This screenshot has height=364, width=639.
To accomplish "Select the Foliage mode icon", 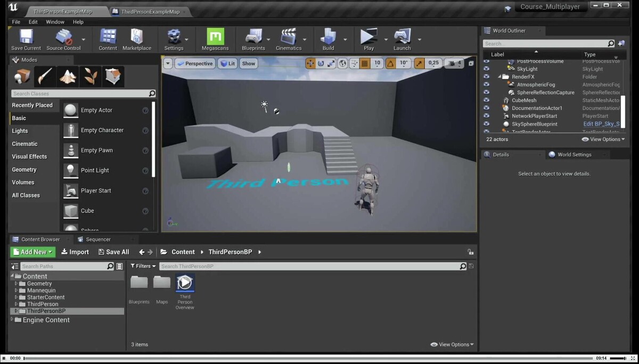I will (90, 77).
